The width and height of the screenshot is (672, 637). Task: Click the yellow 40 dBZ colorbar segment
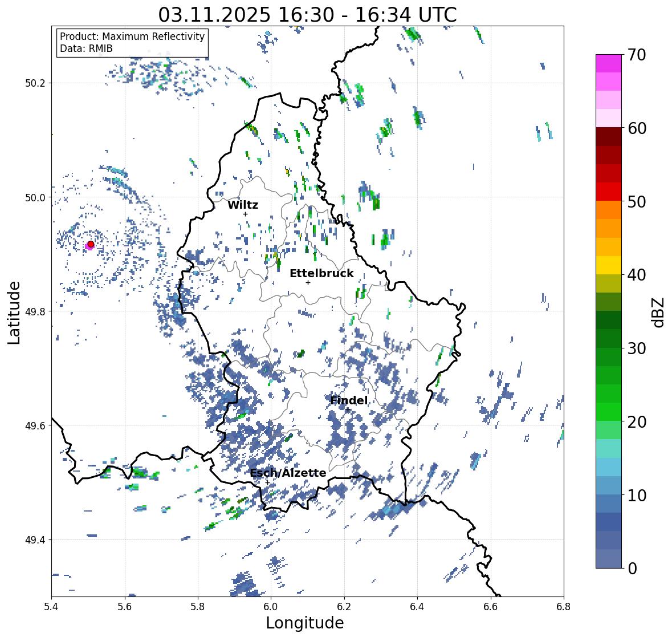tap(609, 265)
